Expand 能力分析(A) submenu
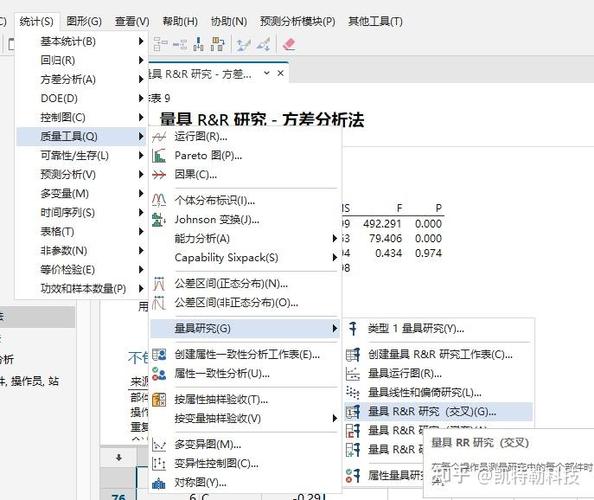The image size is (594, 500). (245, 238)
